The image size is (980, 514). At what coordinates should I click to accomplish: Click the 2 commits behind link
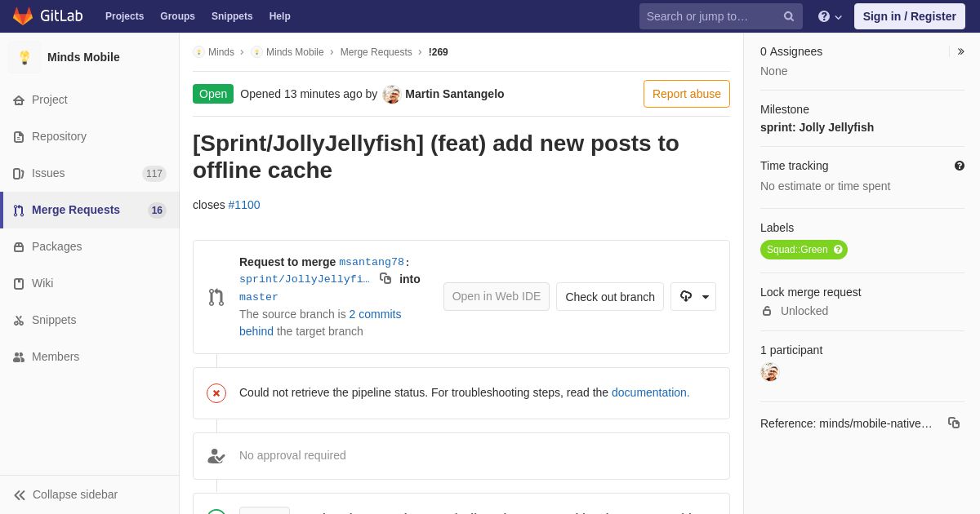point(320,323)
